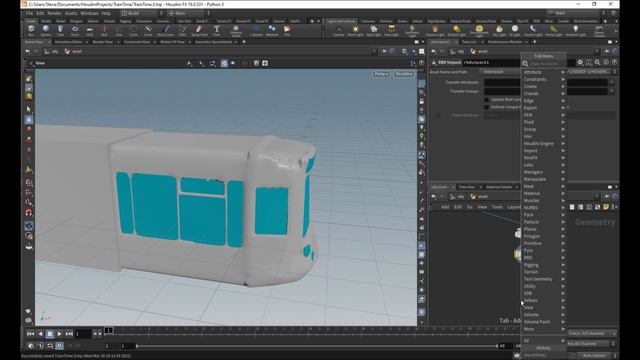640x360 pixels.
Task: Switch to Geometry Spreadsheet tab
Action: coord(213,42)
